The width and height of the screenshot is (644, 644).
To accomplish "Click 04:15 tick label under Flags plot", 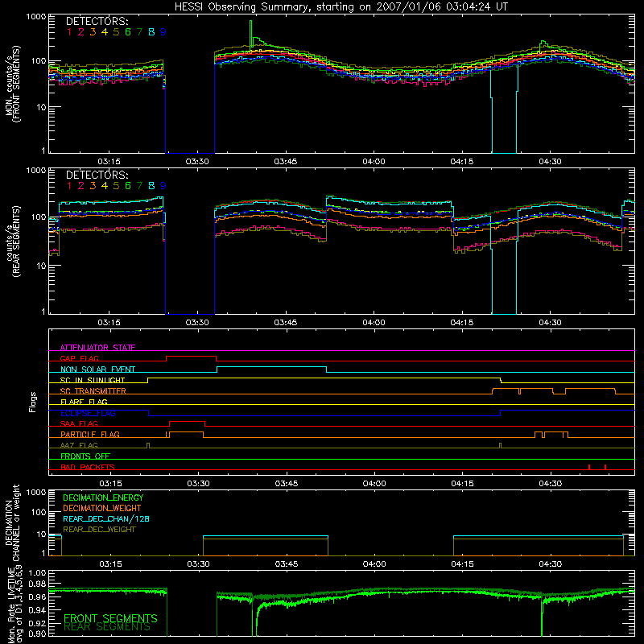I will point(462,484).
